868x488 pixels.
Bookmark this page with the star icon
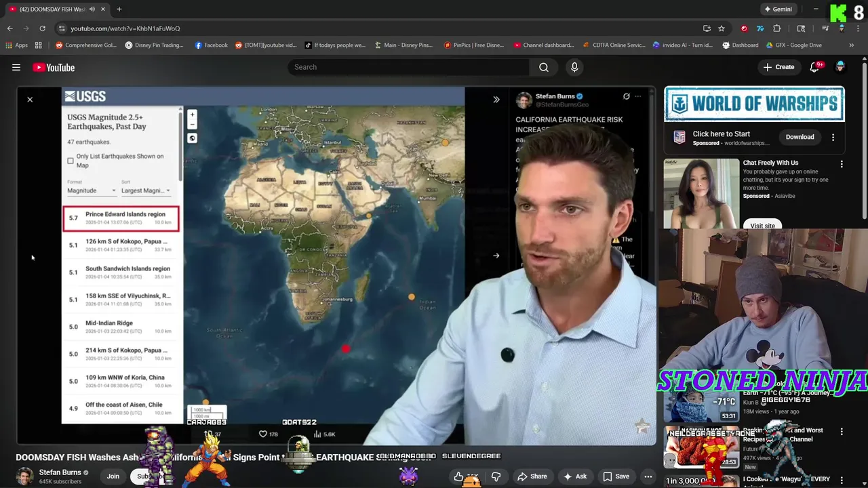coord(722,28)
